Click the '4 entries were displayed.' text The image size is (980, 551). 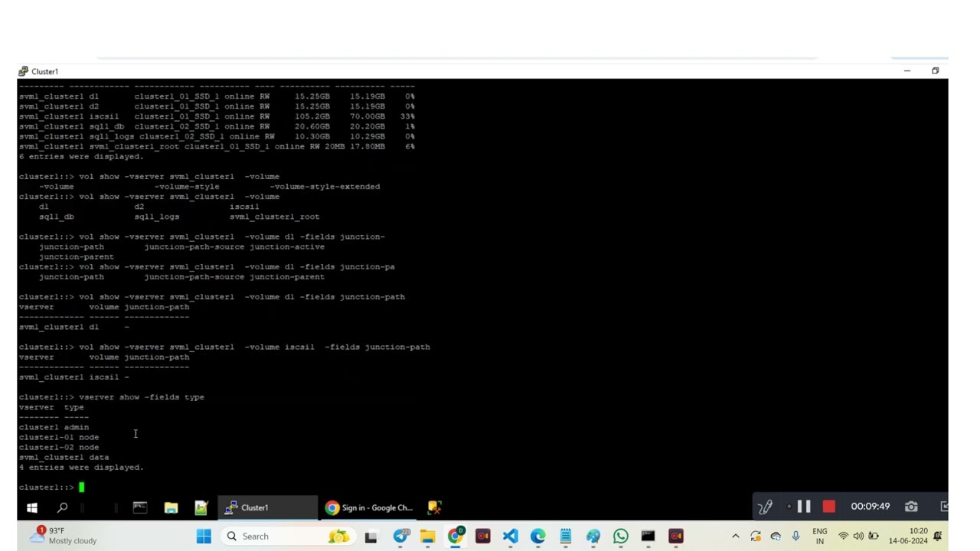[x=81, y=467]
